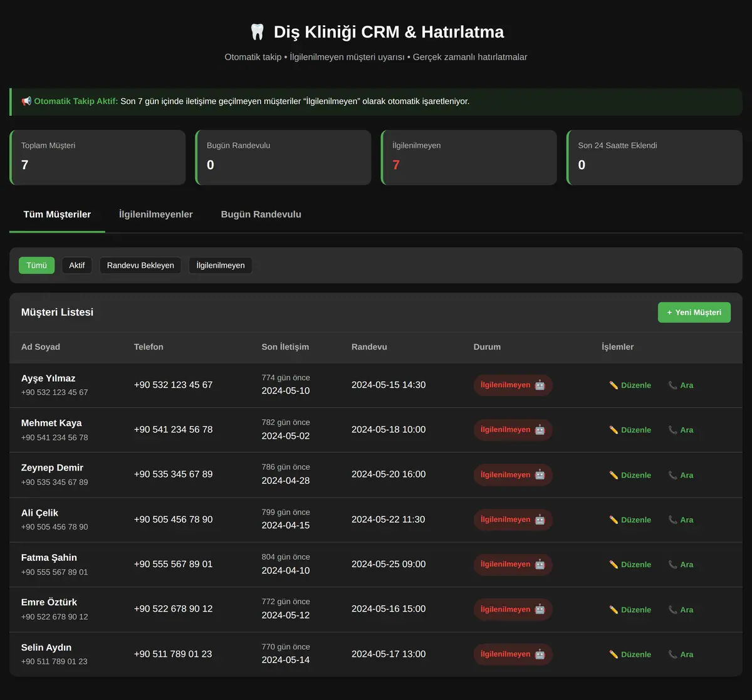Image resolution: width=752 pixels, height=700 pixels.
Task: Call Fatma Şahin using Ara
Action: [681, 565]
